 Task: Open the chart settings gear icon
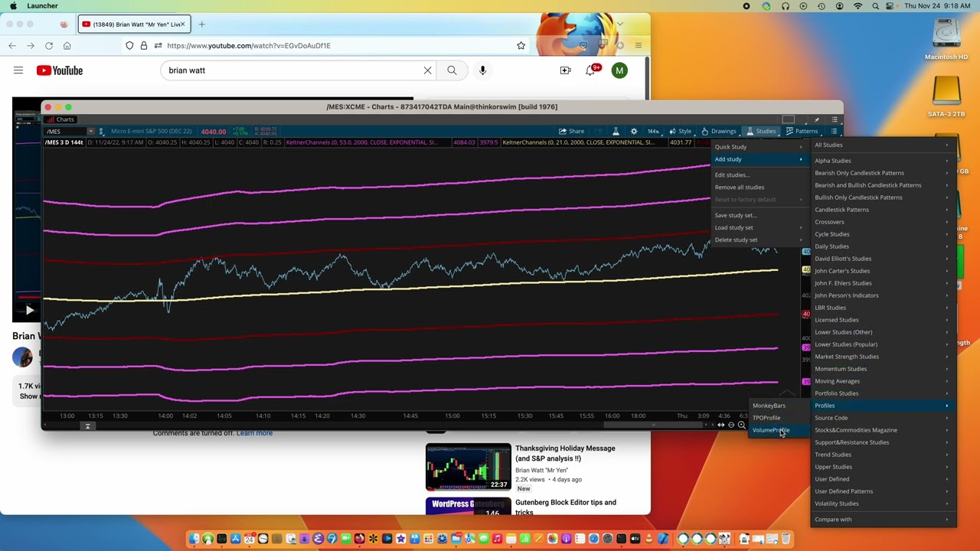(x=634, y=131)
